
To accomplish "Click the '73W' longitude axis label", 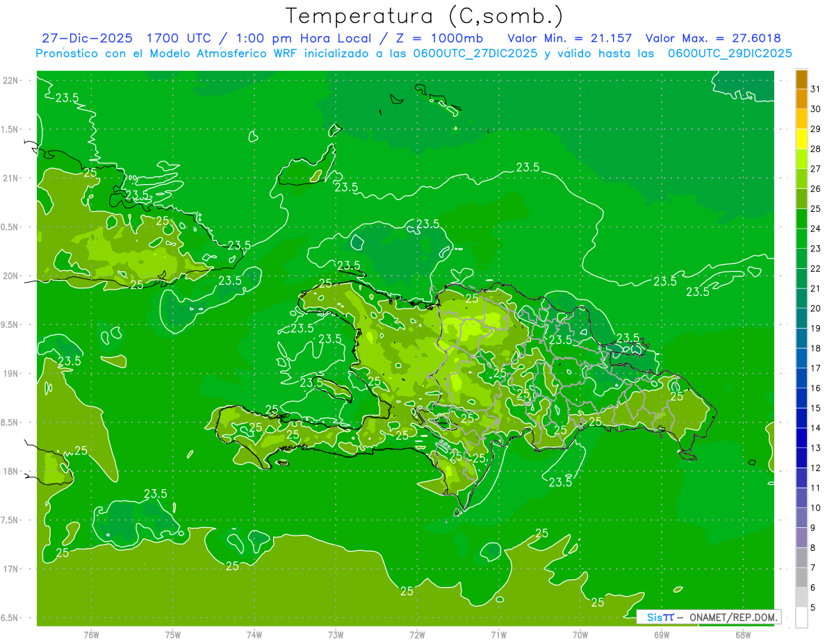I will click(x=336, y=634).
